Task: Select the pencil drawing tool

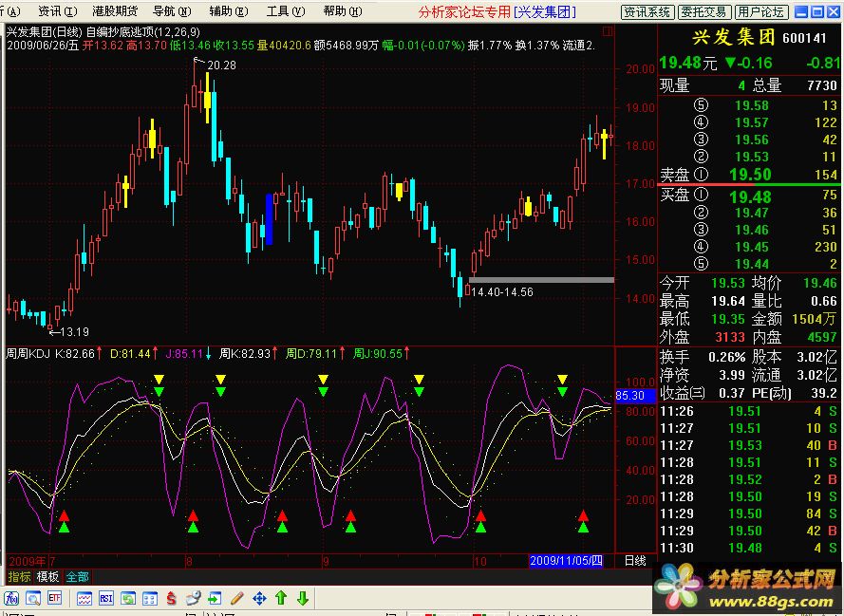Action: (x=236, y=598)
